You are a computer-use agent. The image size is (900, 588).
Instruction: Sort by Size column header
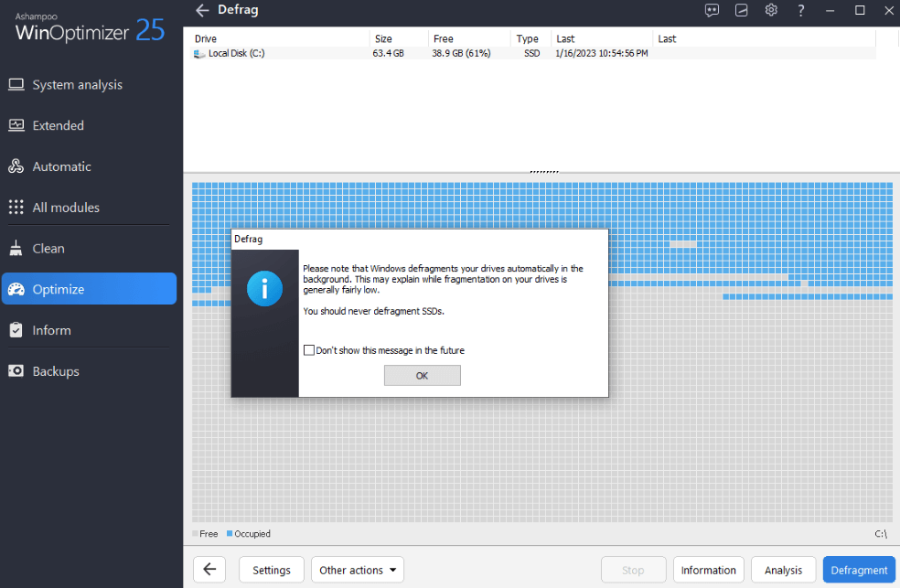tap(399, 38)
